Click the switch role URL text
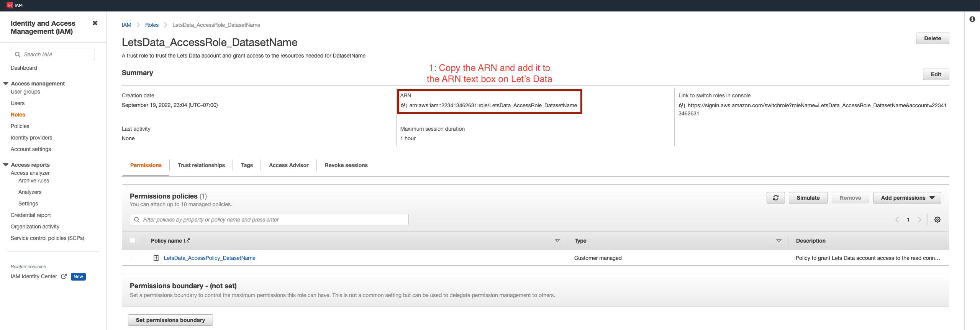 pos(813,109)
